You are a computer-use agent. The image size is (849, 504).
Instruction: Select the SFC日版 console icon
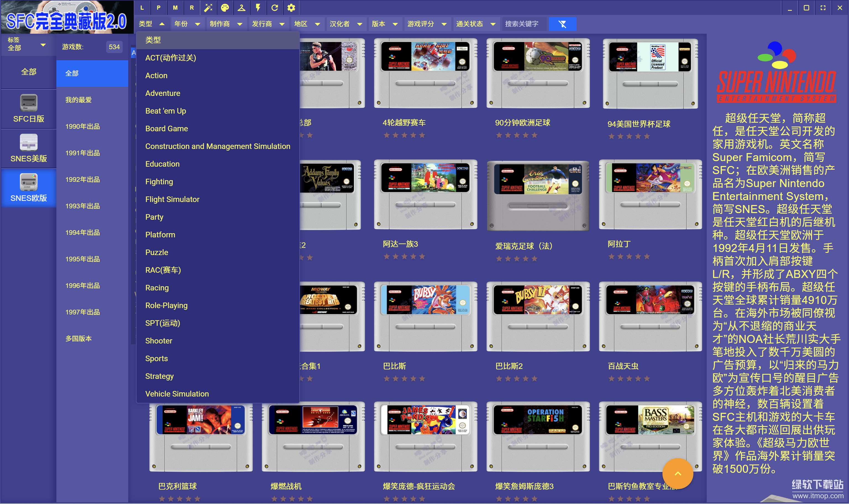[28, 109]
